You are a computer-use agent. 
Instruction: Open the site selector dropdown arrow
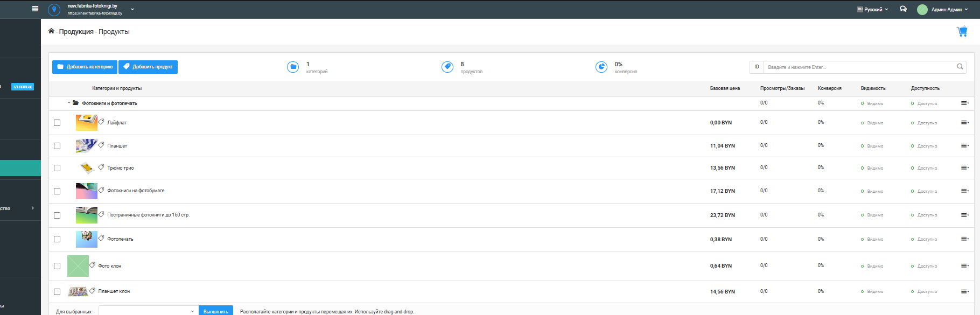pyautogui.click(x=132, y=9)
